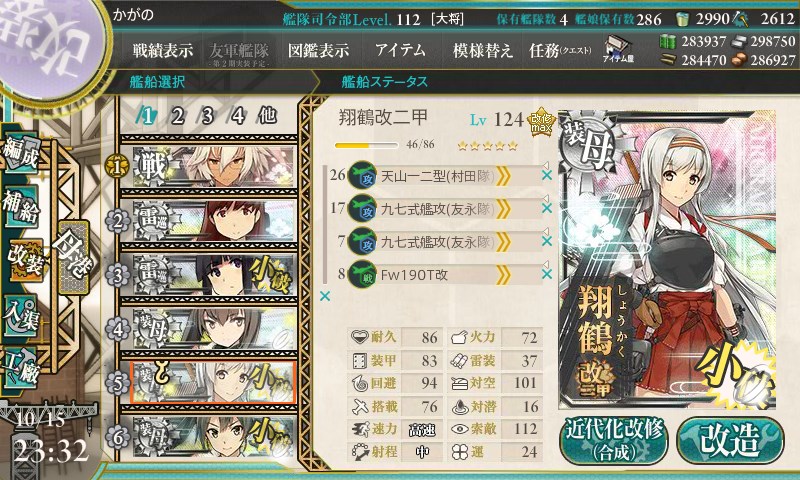This screenshot has height=480, width=800.
Task: Click the 改造 remodel button
Action: [730, 440]
